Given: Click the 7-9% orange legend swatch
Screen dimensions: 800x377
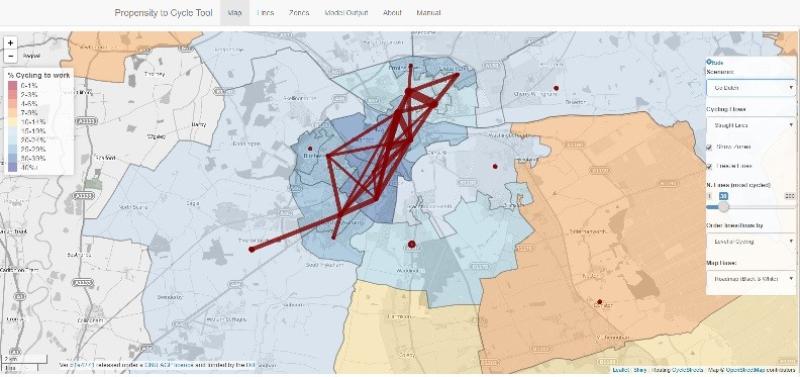Looking at the screenshot, I should tap(11, 113).
